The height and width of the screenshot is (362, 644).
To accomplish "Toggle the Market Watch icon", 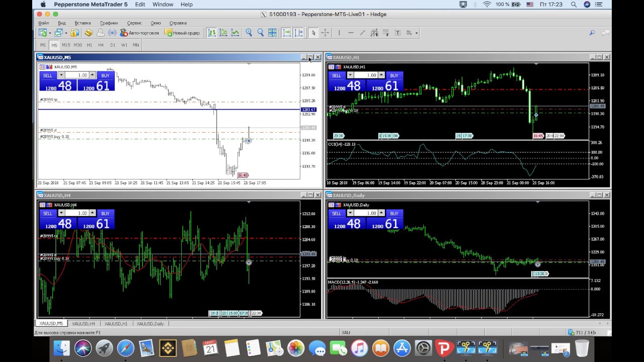I will [75, 33].
